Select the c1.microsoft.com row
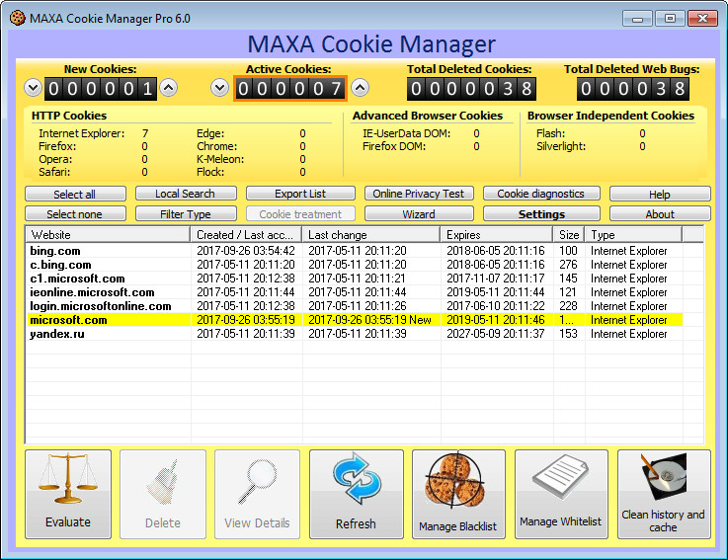Screen dimensions: 728x560 click(x=355, y=279)
